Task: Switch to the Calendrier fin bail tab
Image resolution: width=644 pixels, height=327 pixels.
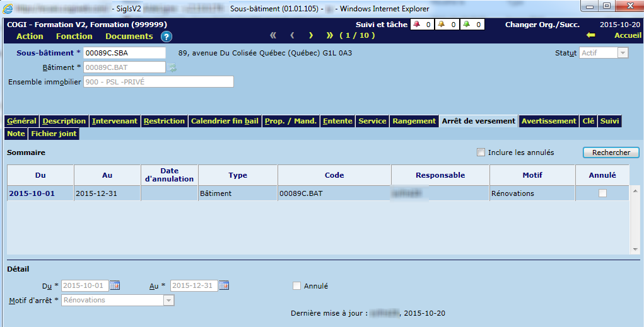Action: pos(225,121)
